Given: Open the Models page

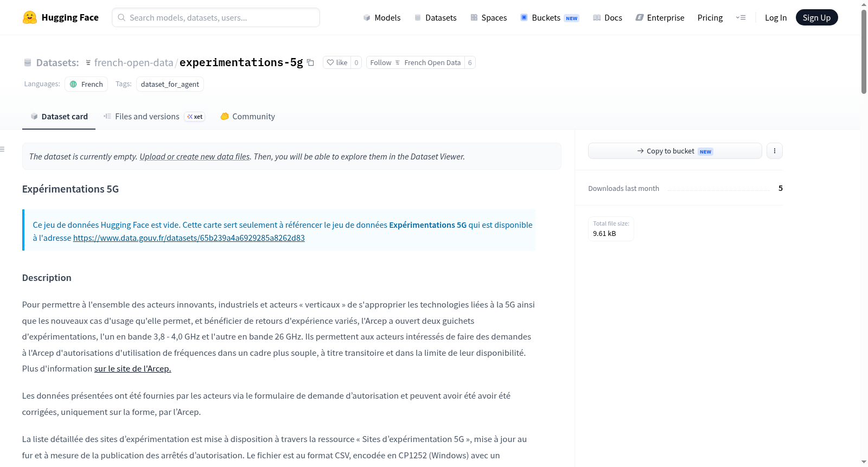Looking at the screenshot, I should pos(382,17).
